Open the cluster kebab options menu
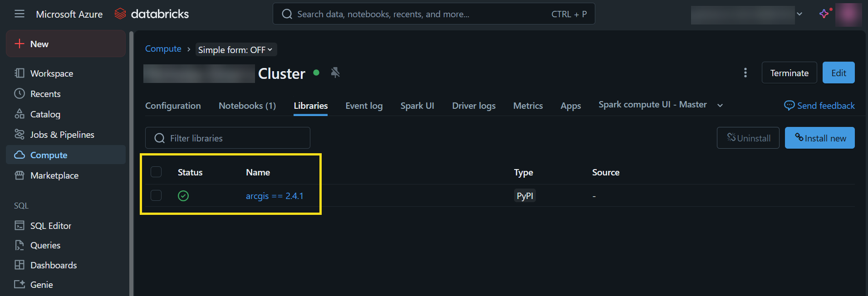This screenshot has height=296, width=868. [x=745, y=73]
